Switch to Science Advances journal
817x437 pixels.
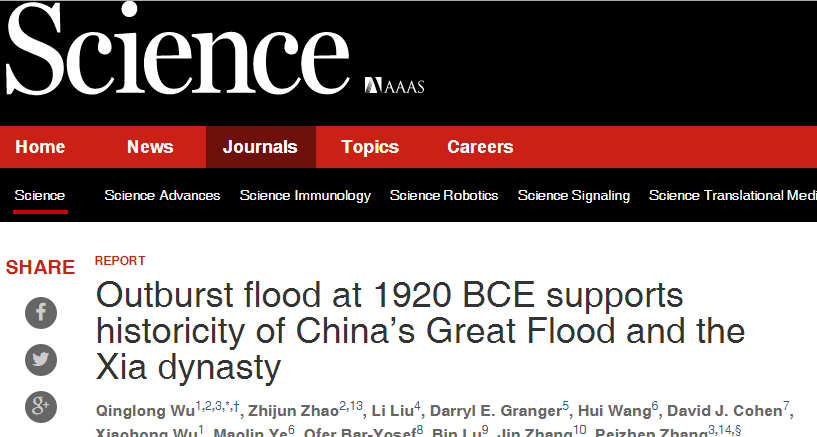pyautogui.click(x=162, y=195)
